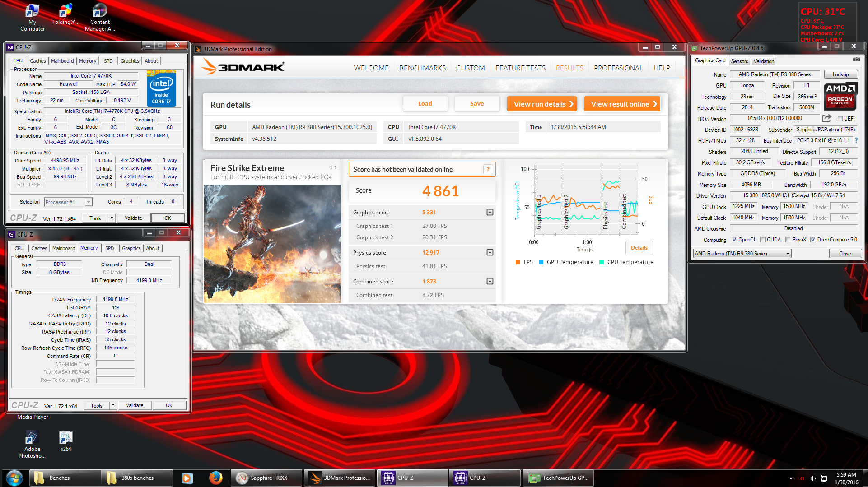Viewport: 868px width, 487px height.
Task: Go to the FEATURE TESTS section
Action: click(520, 68)
